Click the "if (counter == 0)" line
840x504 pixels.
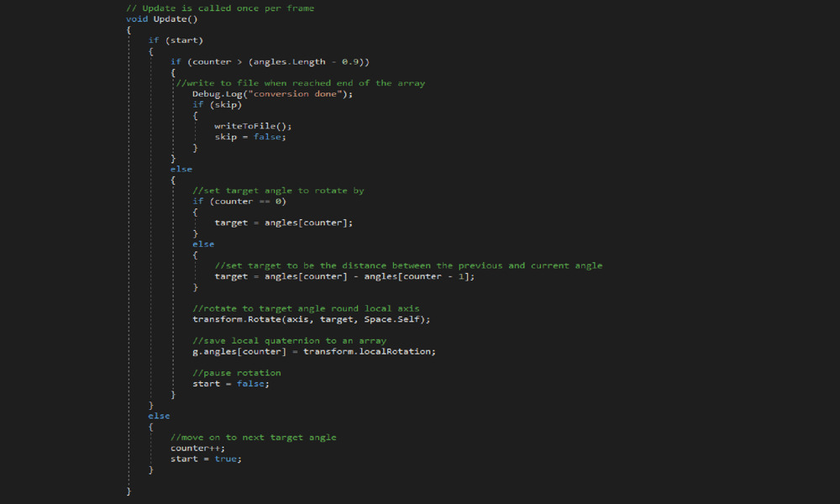pos(239,202)
